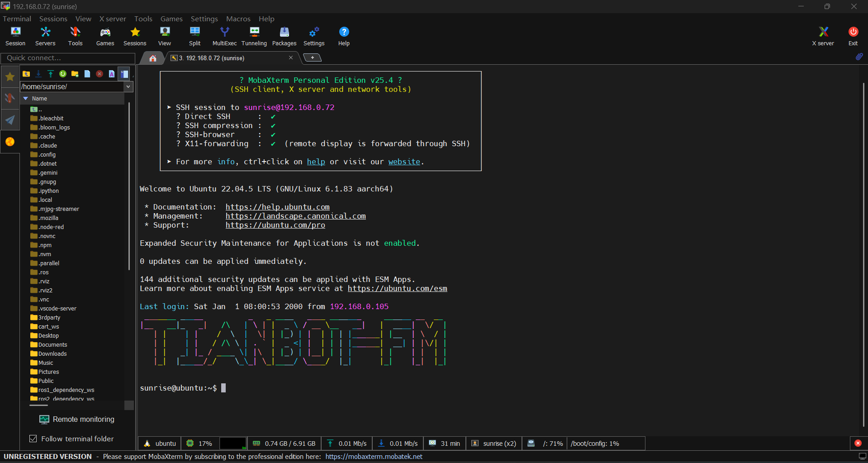Open the Macros menu

[x=238, y=19]
